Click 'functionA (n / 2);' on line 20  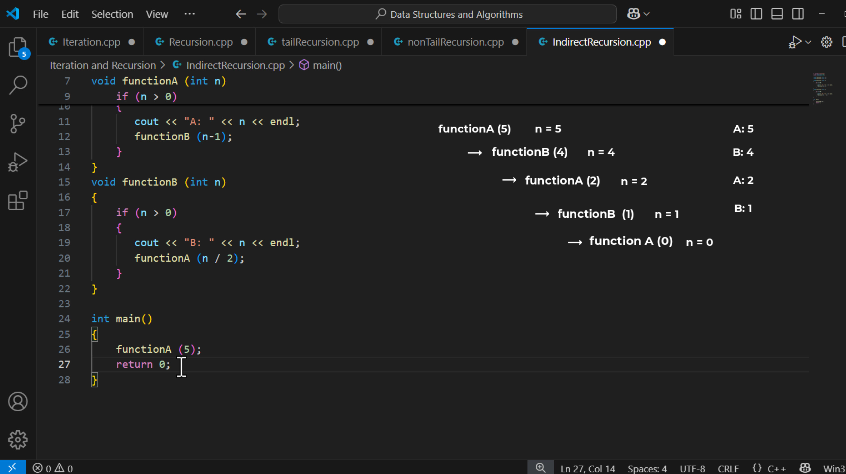tap(189, 258)
